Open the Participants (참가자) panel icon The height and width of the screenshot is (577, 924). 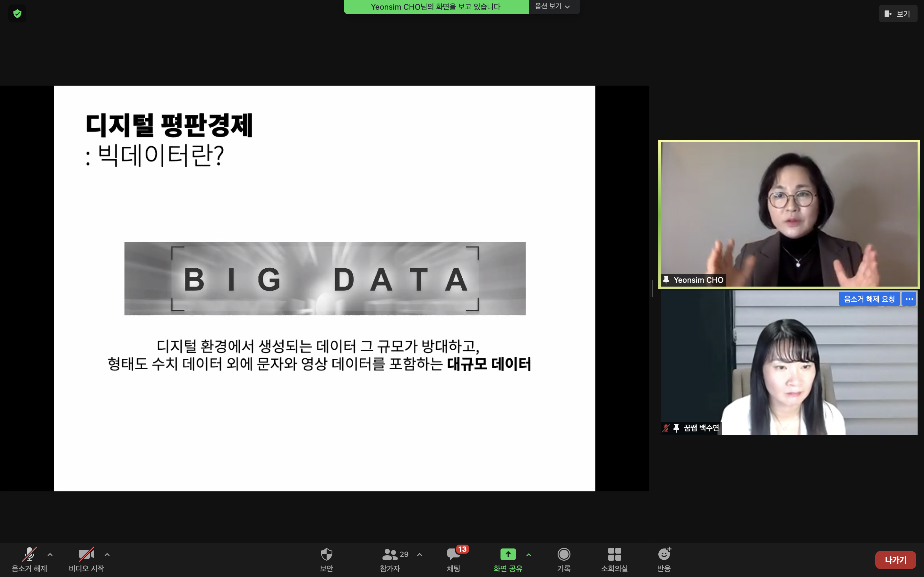pyautogui.click(x=390, y=554)
